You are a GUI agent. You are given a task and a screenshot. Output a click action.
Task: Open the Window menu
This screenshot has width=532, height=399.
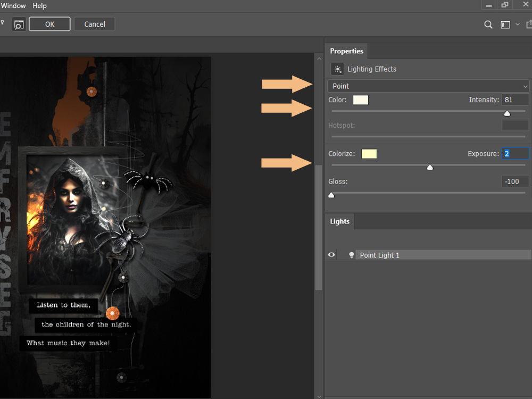click(x=13, y=5)
